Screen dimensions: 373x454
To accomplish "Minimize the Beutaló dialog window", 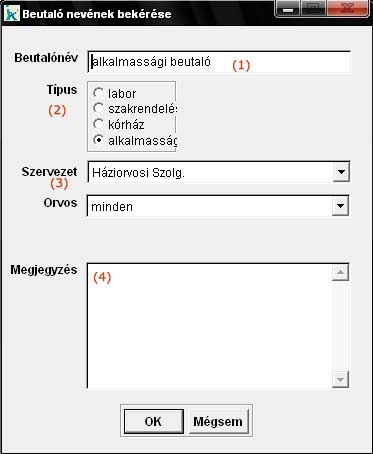I will pos(288,8).
